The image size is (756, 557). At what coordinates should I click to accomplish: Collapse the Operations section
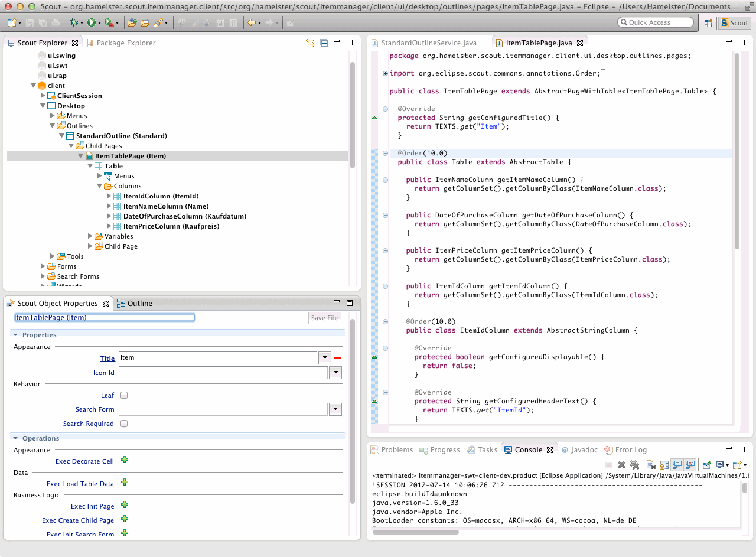[16, 438]
